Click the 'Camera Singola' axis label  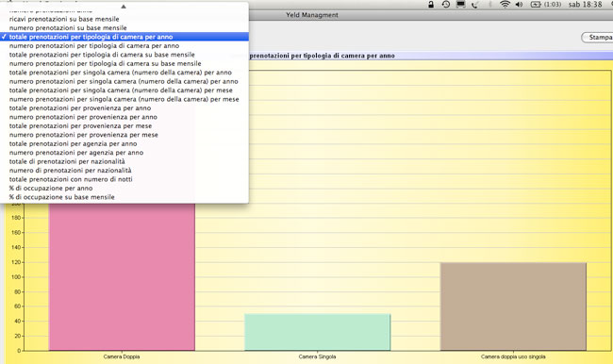317,356
